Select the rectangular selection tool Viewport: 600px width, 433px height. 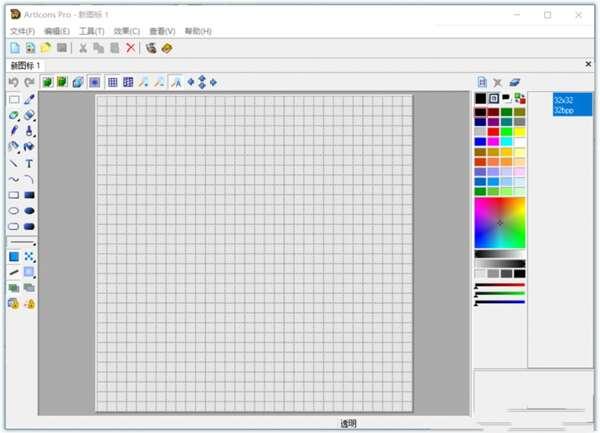pos(14,100)
